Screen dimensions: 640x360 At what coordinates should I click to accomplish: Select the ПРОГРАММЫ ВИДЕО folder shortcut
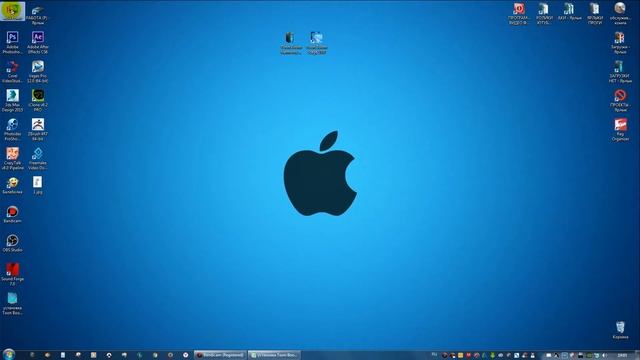click(519, 13)
